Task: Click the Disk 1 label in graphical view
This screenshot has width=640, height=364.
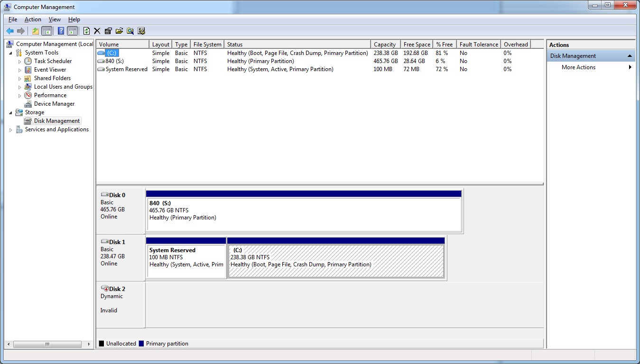Action: point(117,242)
